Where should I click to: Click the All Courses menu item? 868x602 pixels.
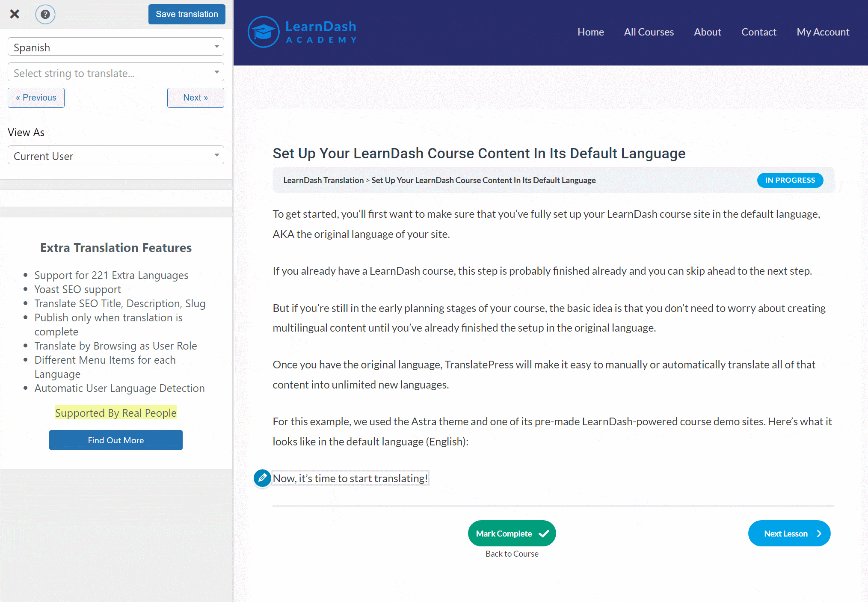click(649, 32)
